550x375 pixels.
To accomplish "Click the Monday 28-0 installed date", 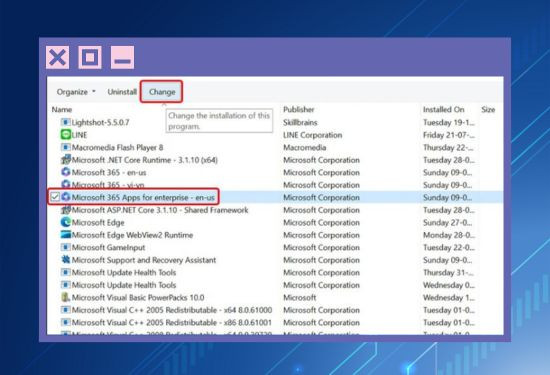I will 449,235.
